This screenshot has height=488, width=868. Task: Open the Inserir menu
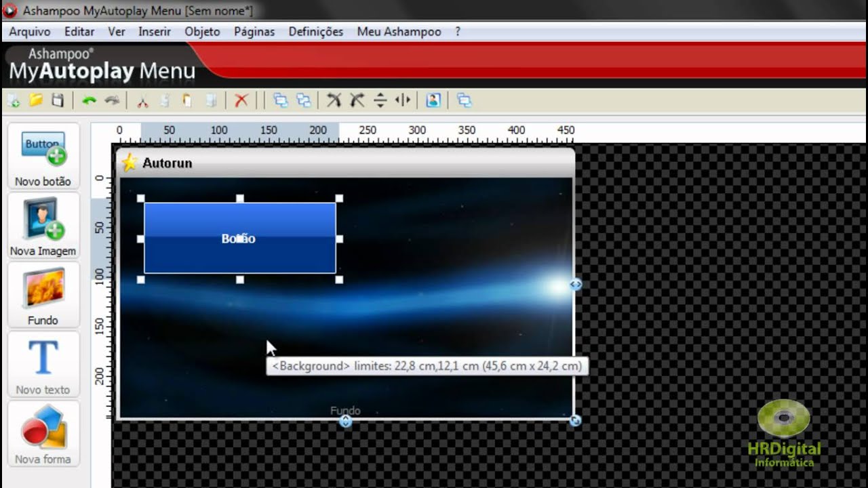coord(155,32)
